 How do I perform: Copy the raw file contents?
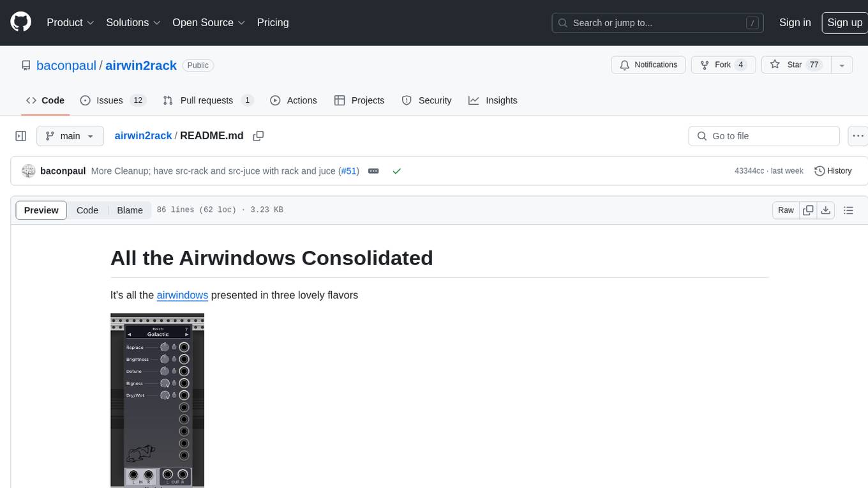point(808,210)
